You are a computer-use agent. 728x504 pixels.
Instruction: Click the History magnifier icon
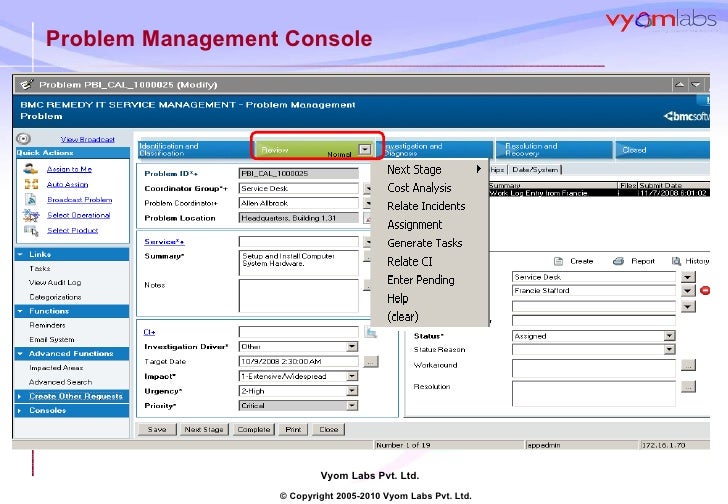click(x=676, y=261)
